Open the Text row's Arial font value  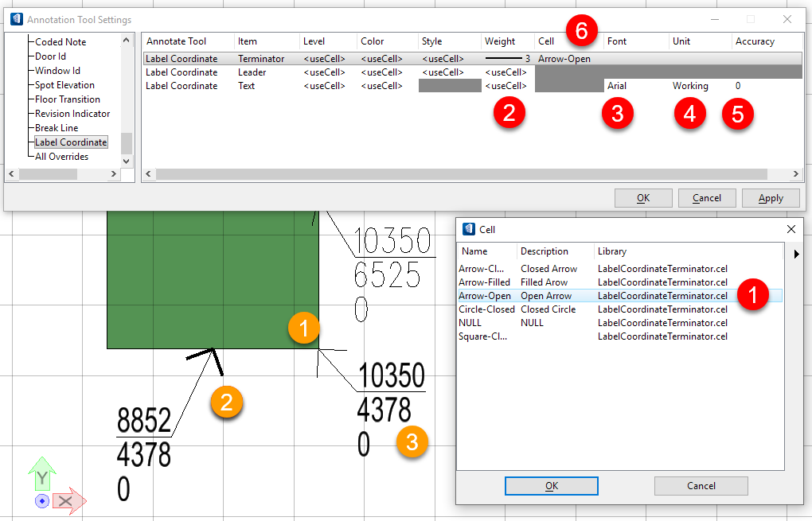(617, 86)
